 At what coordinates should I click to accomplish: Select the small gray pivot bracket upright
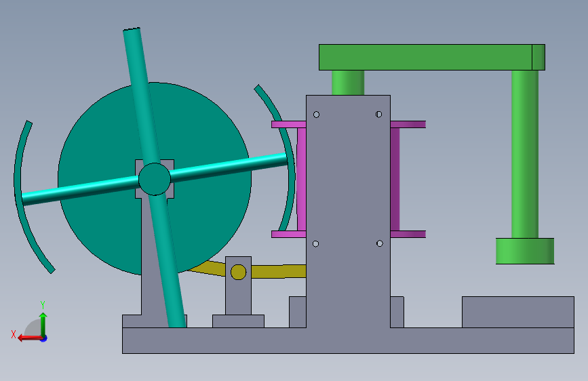point(238,296)
